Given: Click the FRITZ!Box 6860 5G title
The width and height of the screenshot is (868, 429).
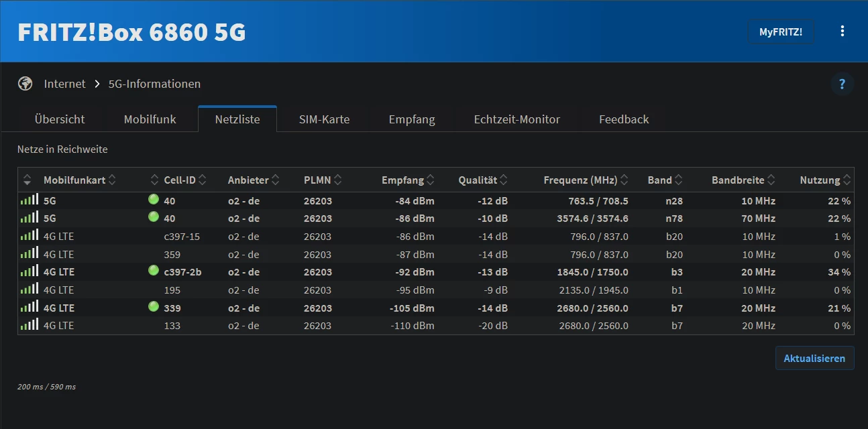Looking at the screenshot, I should [x=131, y=32].
